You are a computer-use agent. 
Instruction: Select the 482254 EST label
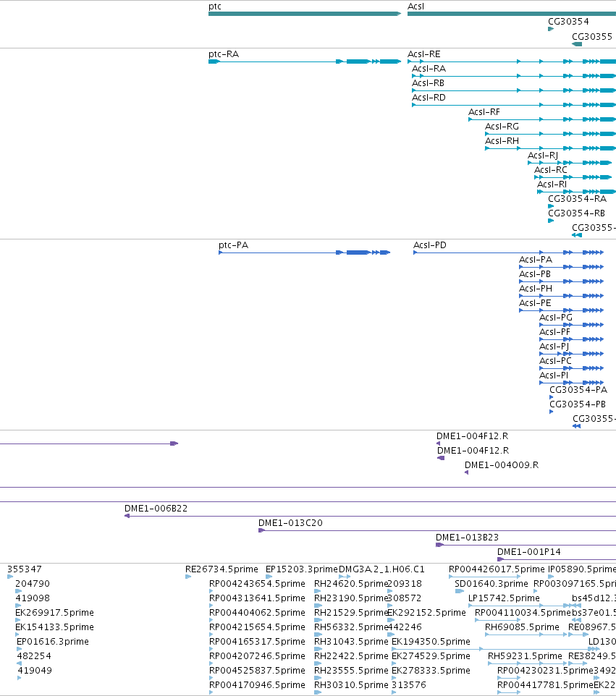pyautogui.click(x=34, y=655)
